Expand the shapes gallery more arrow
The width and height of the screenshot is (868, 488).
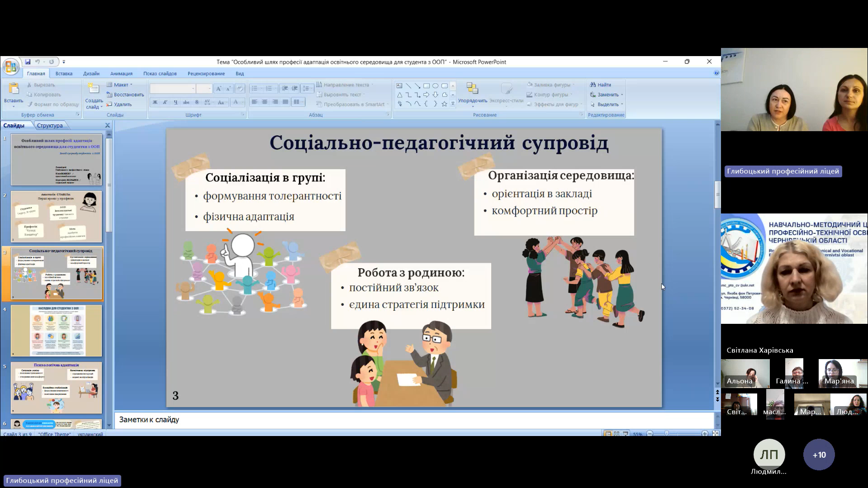tap(453, 104)
